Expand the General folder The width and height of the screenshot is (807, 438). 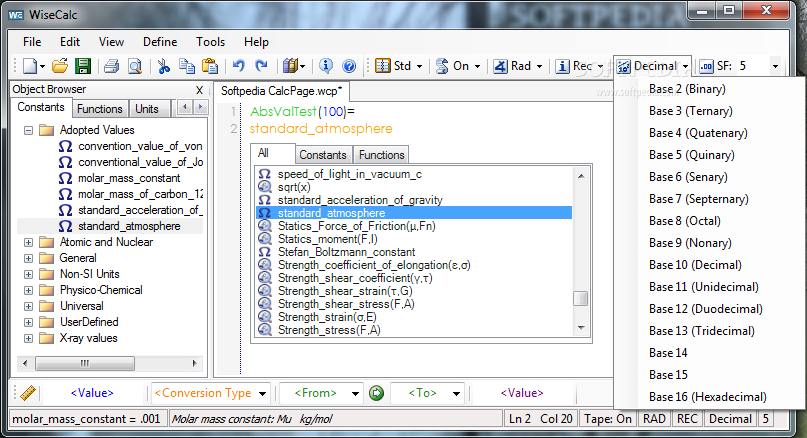28,258
